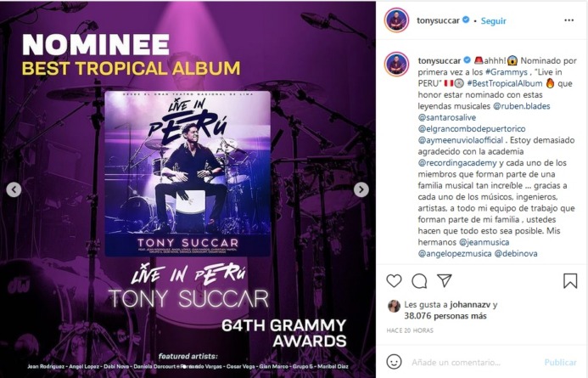Like the post with the heart icon
588x378 pixels.
[394, 280]
